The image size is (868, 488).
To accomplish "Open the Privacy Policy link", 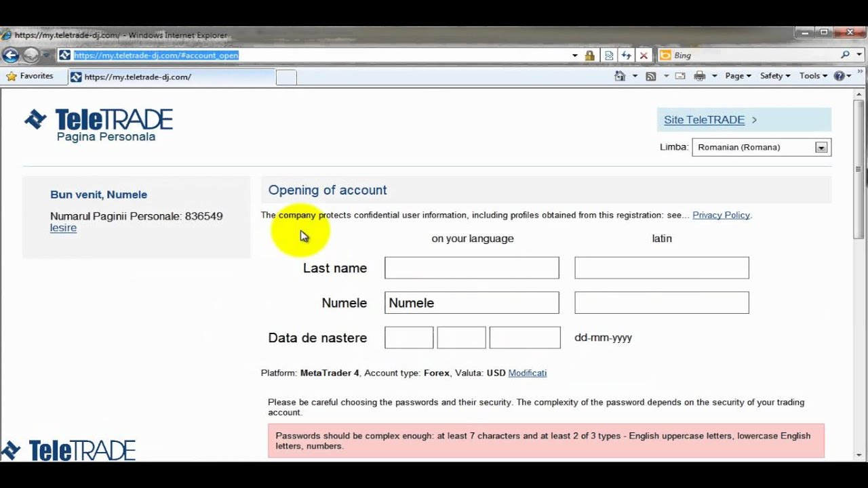I will [721, 215].
